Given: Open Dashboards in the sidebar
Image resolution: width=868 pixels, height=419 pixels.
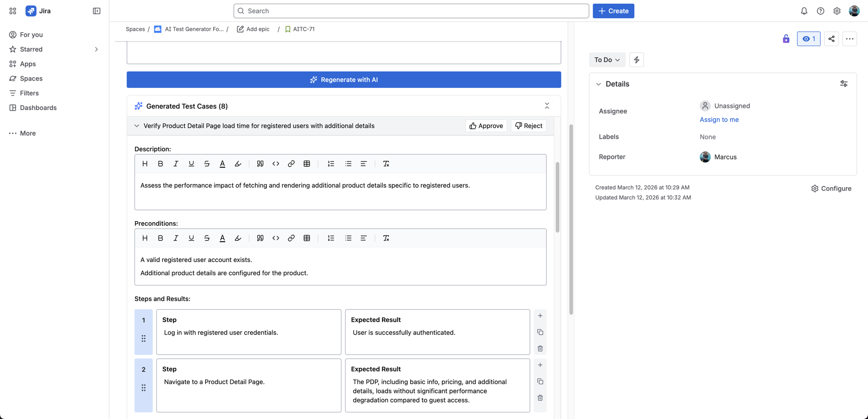Looking at the screenshot, I should click(x=38, y=108).
